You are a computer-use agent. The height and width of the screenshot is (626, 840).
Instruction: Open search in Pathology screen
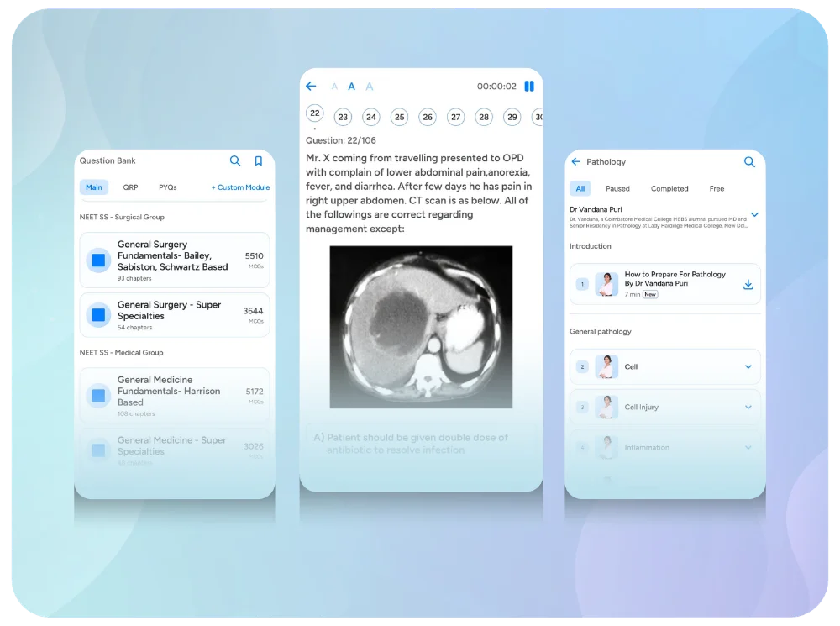[x=749, y=162]
